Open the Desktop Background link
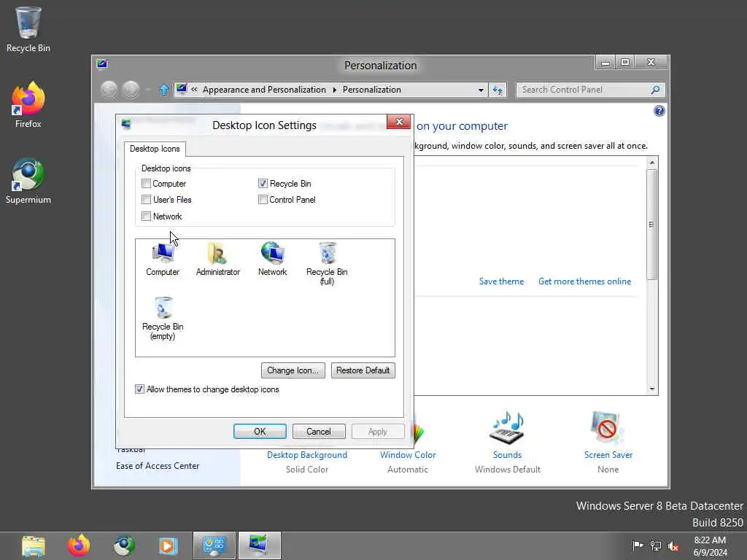 pyautogui.click(x=307, y=455)
